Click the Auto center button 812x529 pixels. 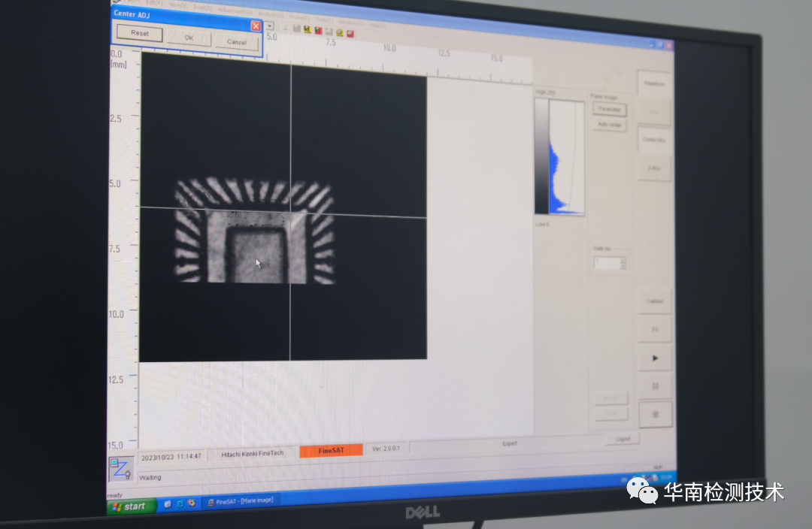click(609, 125)
